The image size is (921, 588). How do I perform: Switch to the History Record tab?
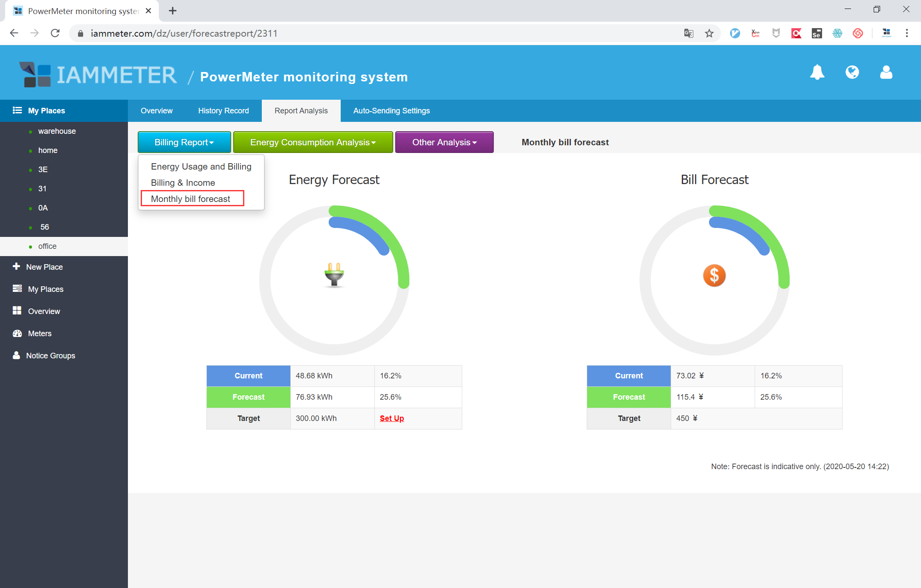[x=223, y=111]
